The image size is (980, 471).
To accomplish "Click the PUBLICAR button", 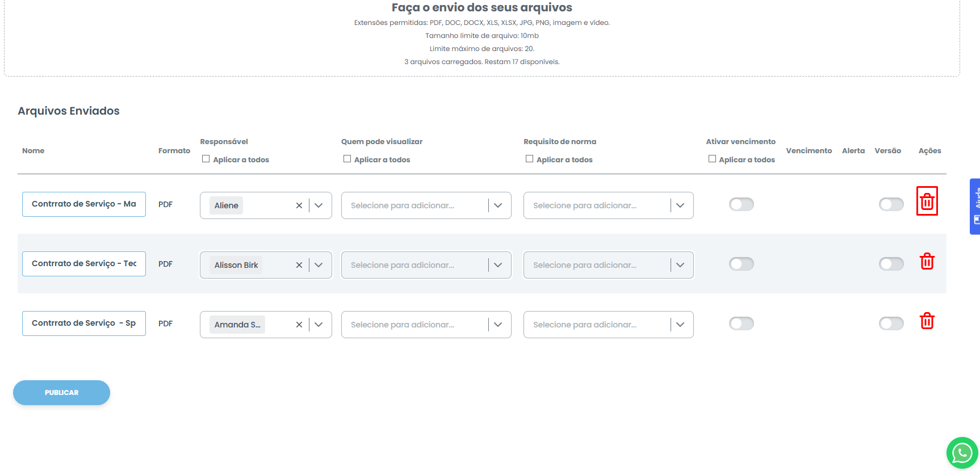I will (61, 393).
